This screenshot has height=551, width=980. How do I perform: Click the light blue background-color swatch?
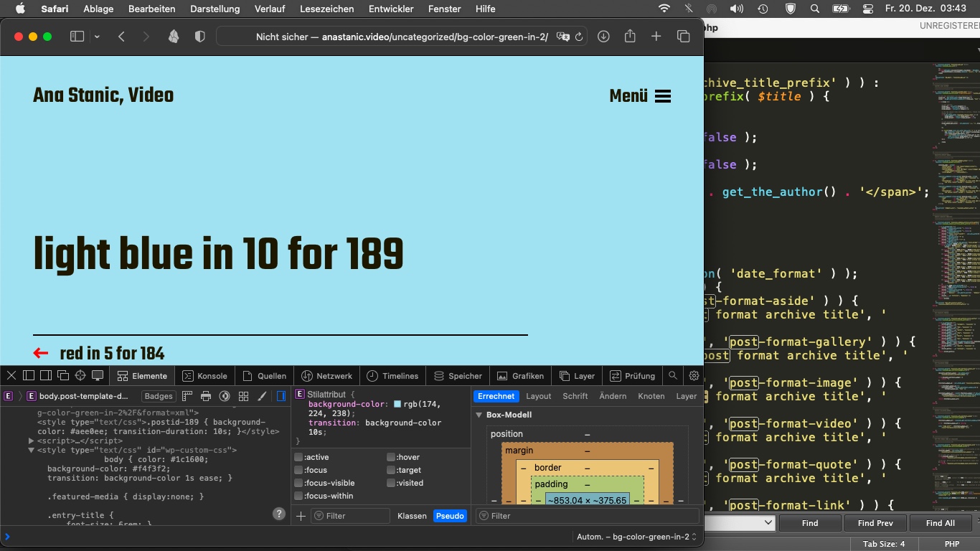click(x=397, y=405)
